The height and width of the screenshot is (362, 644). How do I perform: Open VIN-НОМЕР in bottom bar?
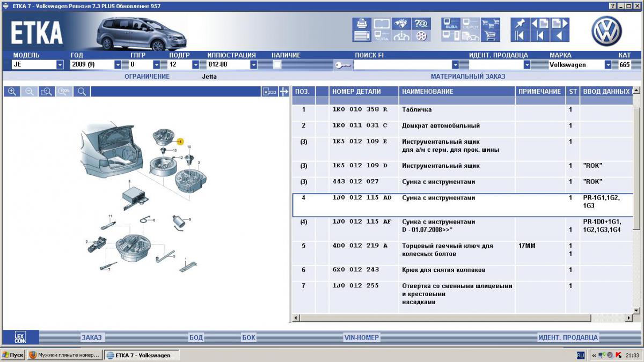[362, 337]
